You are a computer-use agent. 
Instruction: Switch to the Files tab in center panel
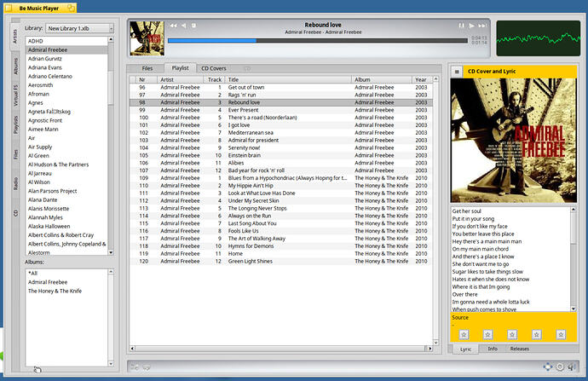pos(147,68)
